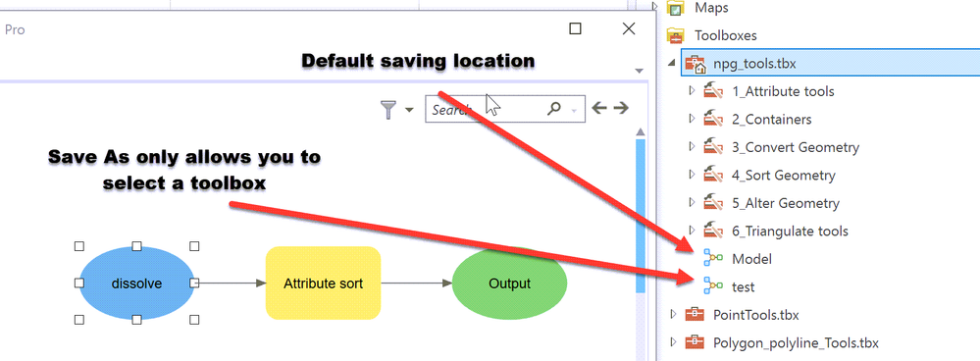Image resolution: width=980 pixels, height=361 pixels.
Task: Select the PointTools.tbx label
Action: coord(755,314)
